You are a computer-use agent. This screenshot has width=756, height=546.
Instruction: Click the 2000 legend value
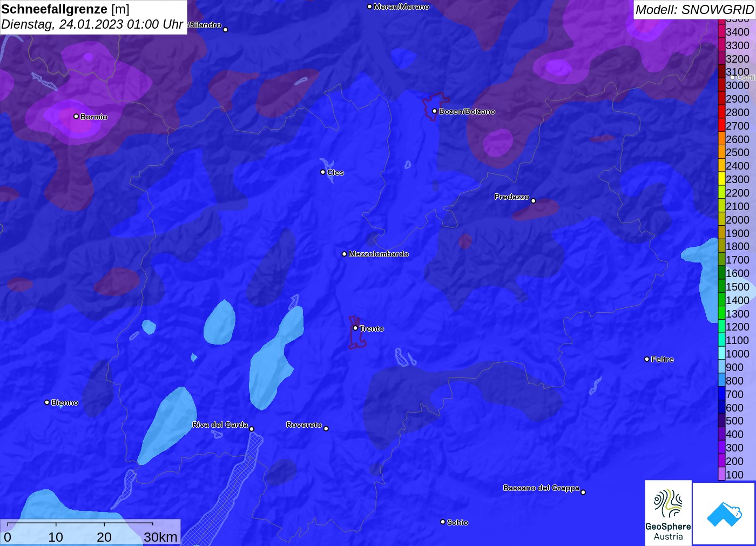738,220
